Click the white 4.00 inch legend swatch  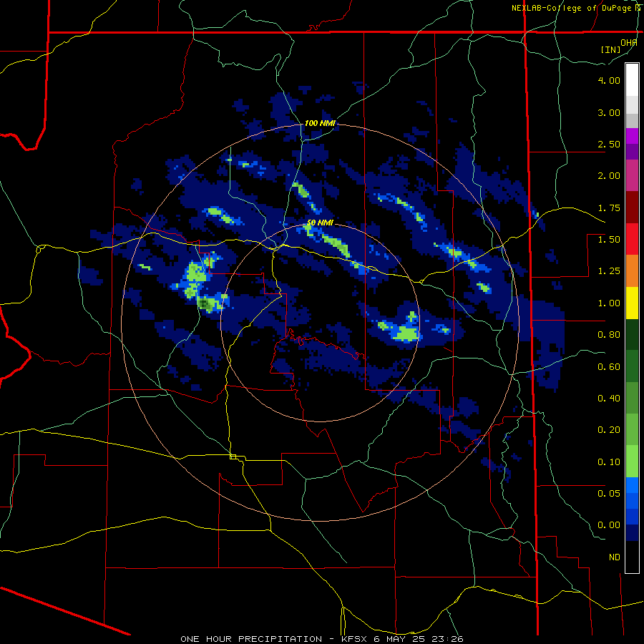632,79
